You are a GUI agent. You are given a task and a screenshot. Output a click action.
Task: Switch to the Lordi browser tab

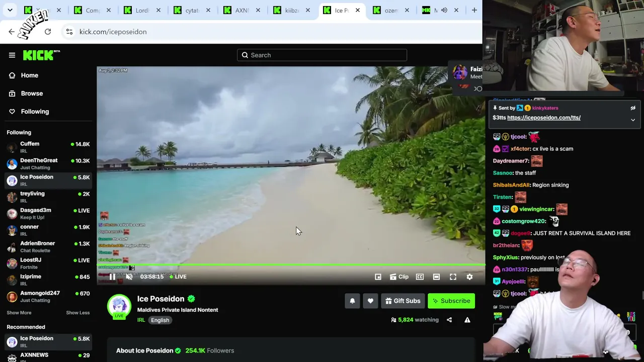pos(142,10)
